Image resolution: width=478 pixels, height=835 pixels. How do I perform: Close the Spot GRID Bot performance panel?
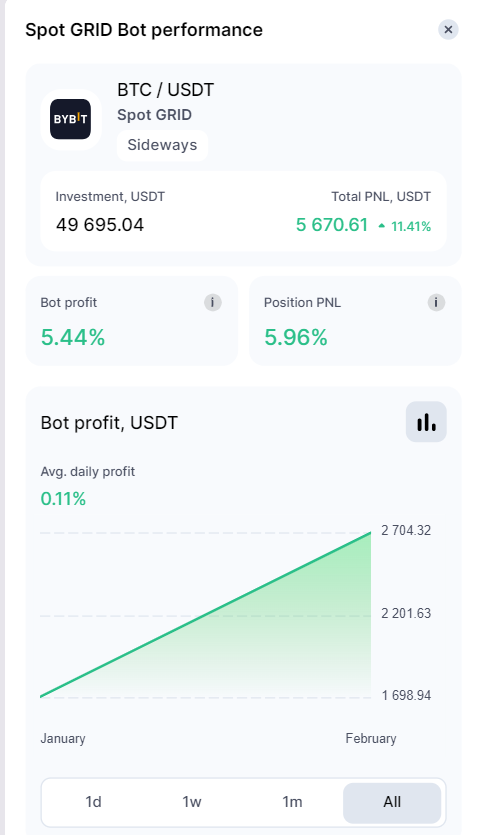tap(448, 29)
